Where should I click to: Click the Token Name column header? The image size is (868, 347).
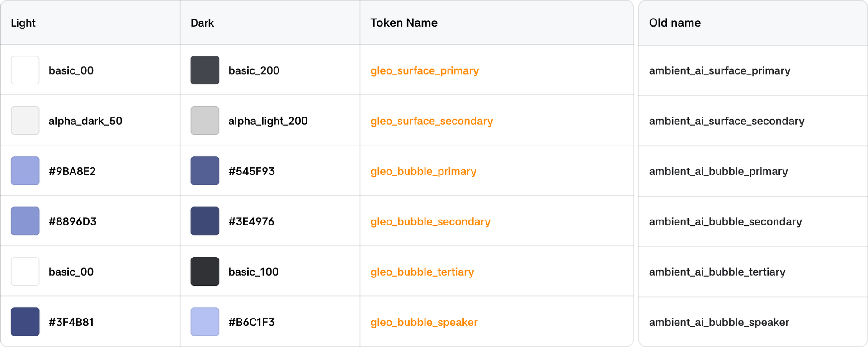[404, 23]
